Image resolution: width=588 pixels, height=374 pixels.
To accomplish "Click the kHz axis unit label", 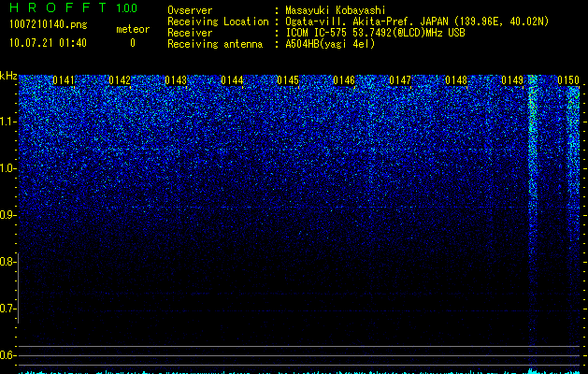I will pyautogui.click(x=8, y=76).
